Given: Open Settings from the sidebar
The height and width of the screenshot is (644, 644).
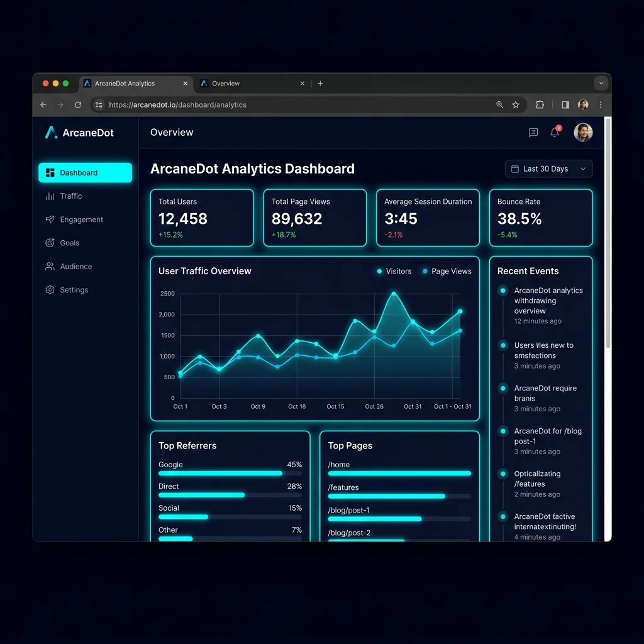Looking at the screenshot, I should click(86, 289).
